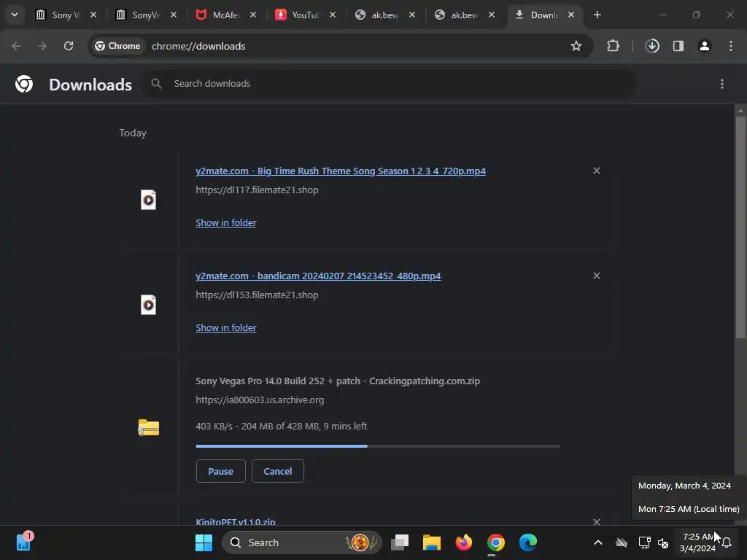The image size is (747, 560).
Task: Click the muted volume tray icon
Action: tap(662, 542)
